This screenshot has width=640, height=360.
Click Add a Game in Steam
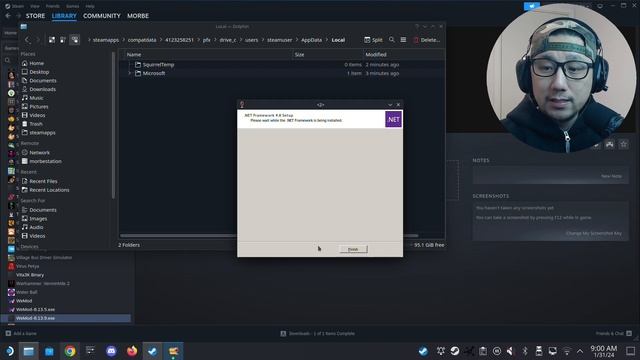point(21,333)
